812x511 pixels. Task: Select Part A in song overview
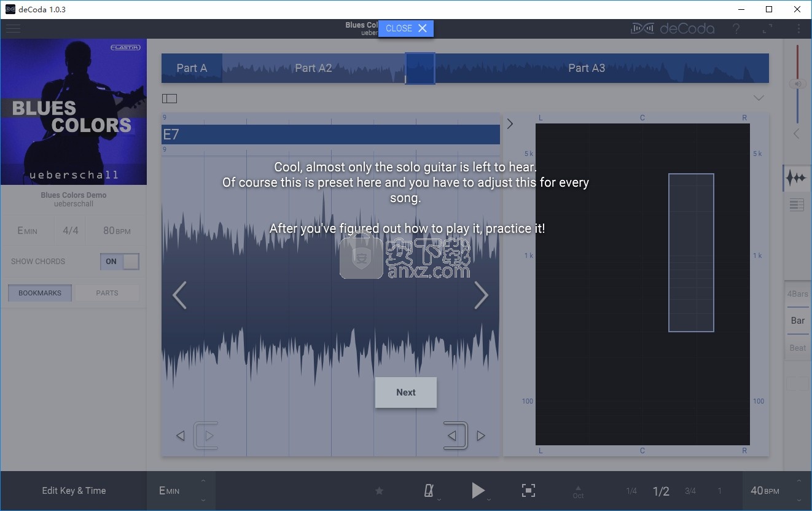pos(192,68)
